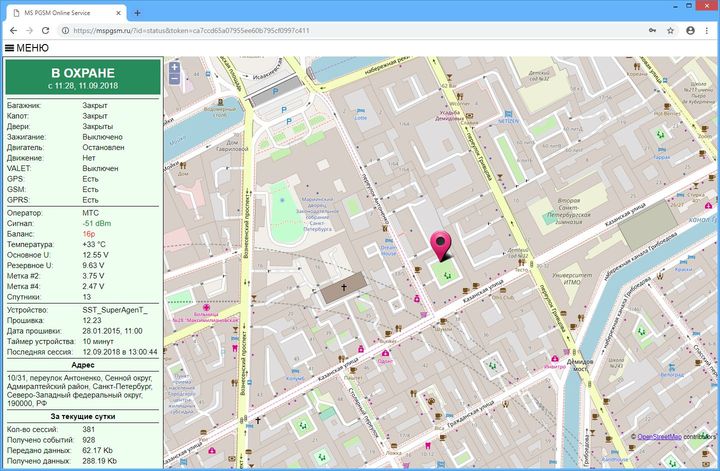The height and width of the screenshot is (471, 720).
Task: Zoom out the map with minus button
Action: click(175, 79)
